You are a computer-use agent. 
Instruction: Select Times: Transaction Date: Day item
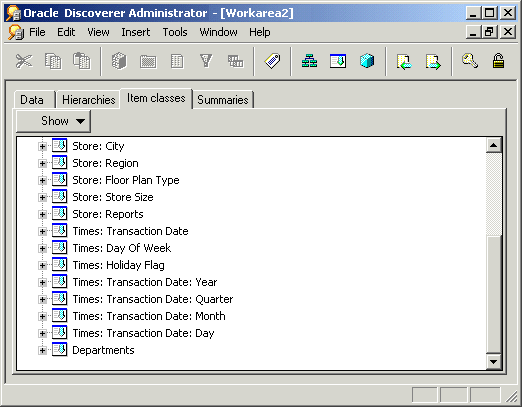(x=143, y=333)
